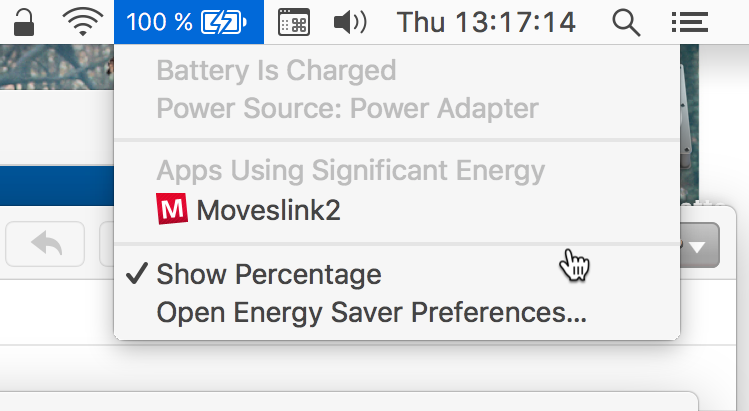This screenshot has height=411, width=749.
Task: Click the Power Source: Power Adapter line
Action: coord(347,108)
